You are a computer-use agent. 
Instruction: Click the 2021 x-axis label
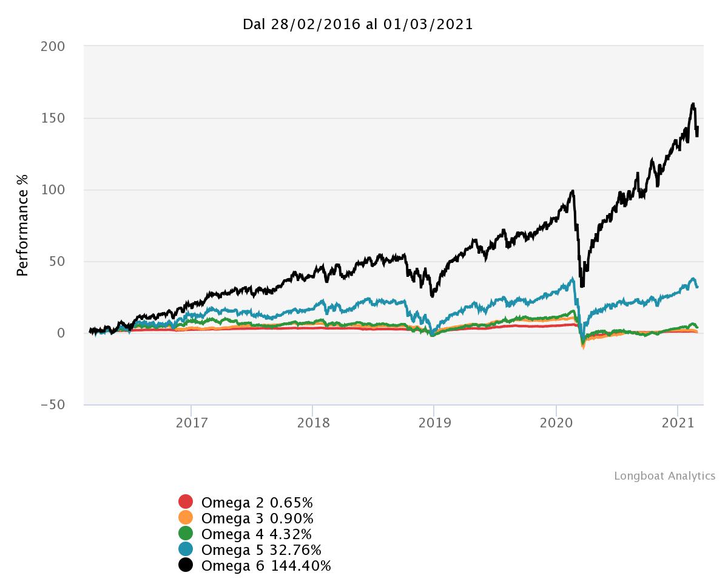tap(678, 423)
